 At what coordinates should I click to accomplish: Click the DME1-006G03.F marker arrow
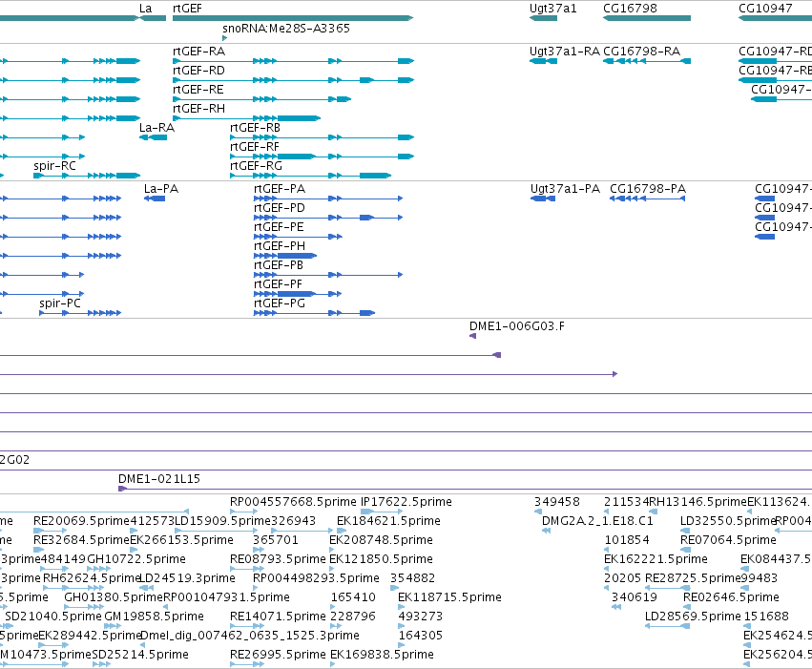click(473, 336)
